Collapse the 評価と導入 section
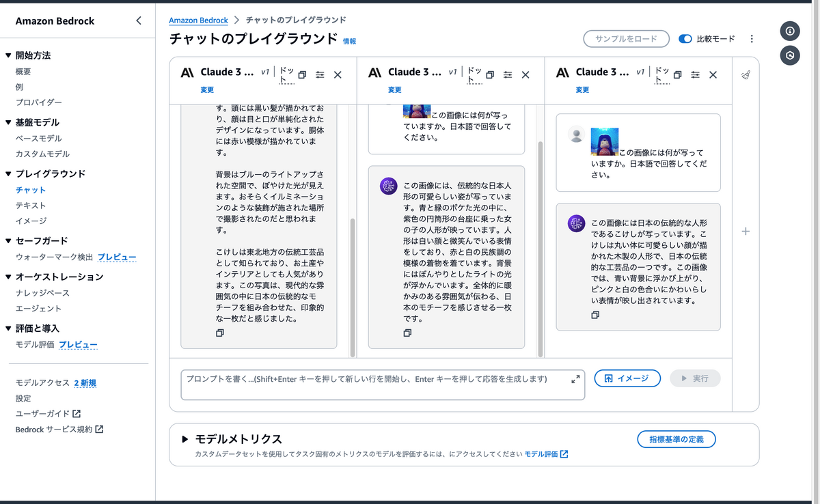 (8, 328)
